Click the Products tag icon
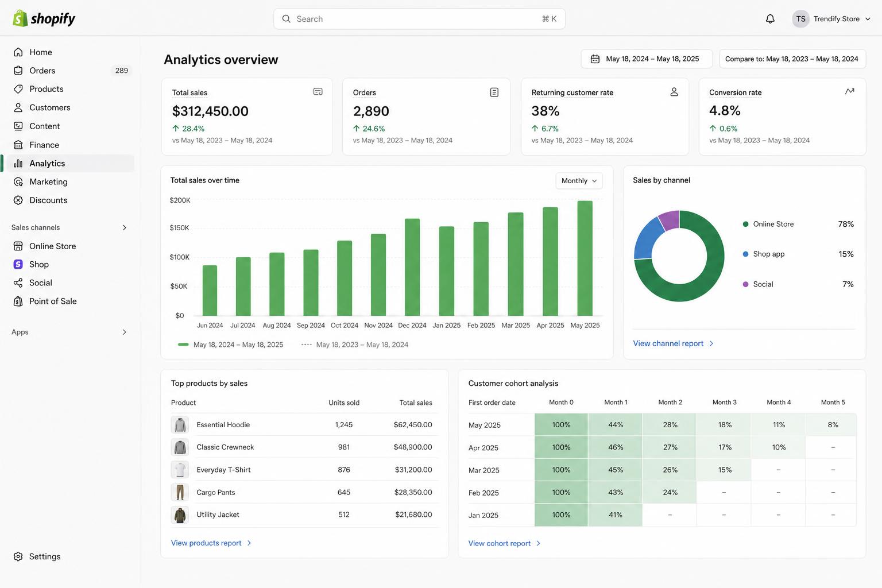The height and width of the screenshot is (588, 882). tap(18, 89)
